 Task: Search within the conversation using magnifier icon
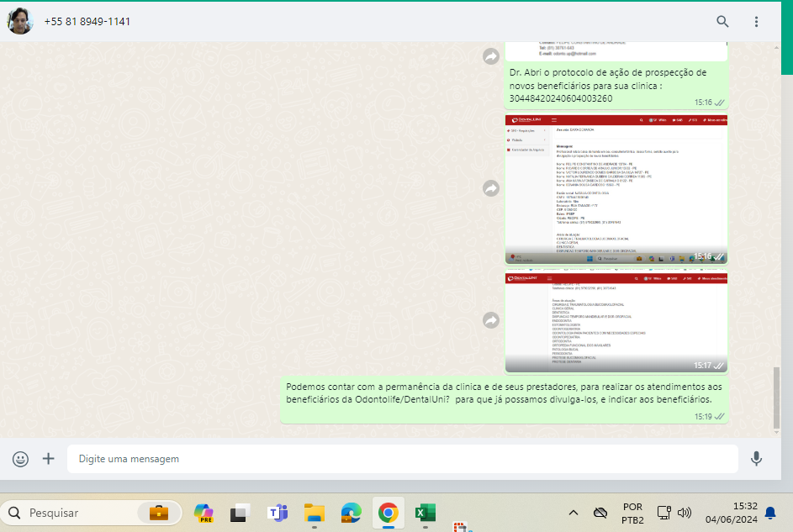(x=722, y=22)
